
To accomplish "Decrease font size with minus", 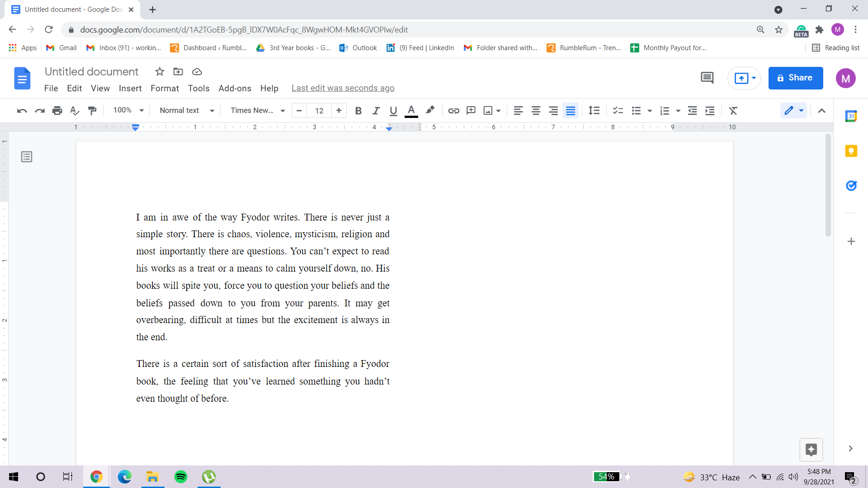I will click(x=299, y=111).
